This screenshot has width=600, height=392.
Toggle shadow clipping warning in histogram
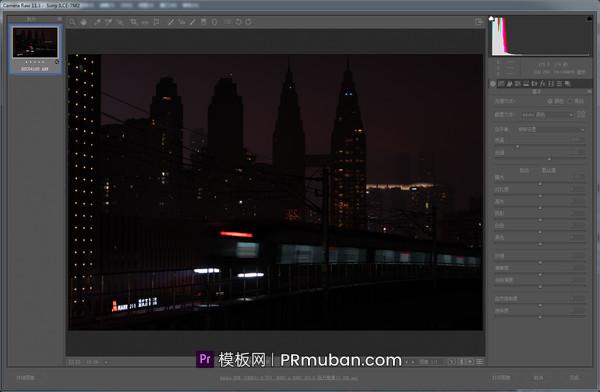(x=492, y=18)
